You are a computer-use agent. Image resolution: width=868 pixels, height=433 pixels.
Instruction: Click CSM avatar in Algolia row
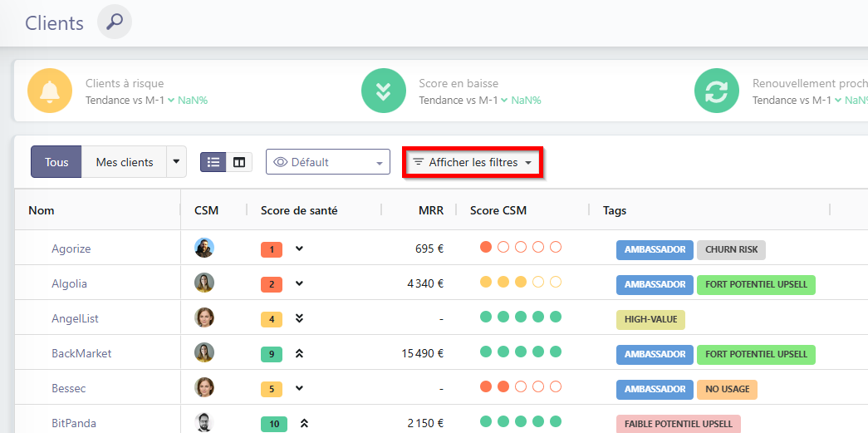click(204, 283)
